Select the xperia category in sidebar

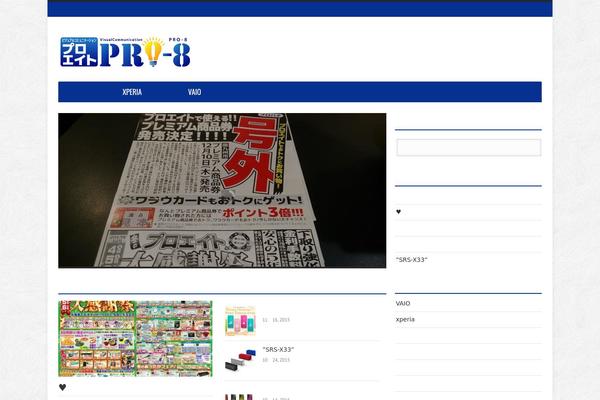click(x=405, y=319)
